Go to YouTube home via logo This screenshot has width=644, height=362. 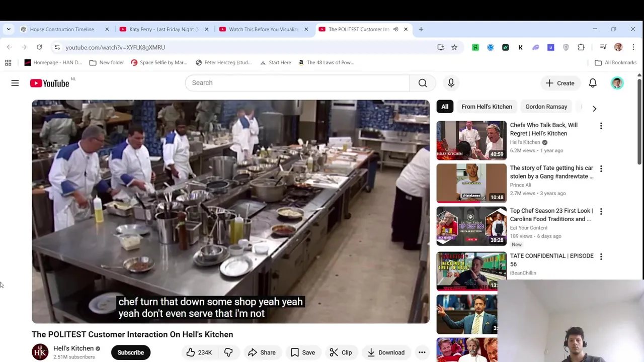coord(49,83)
